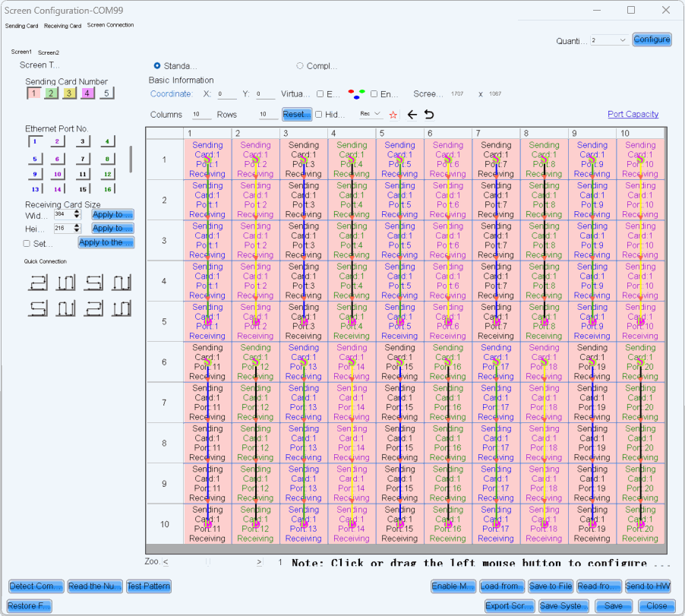685x616 pixels.
Task: Choose sending card number 3
Action: click(70, 93)
